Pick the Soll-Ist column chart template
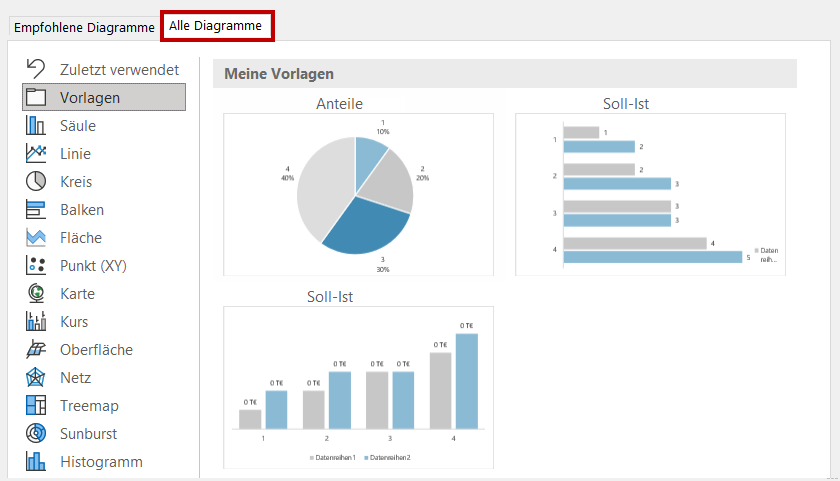 pos(357,387)
